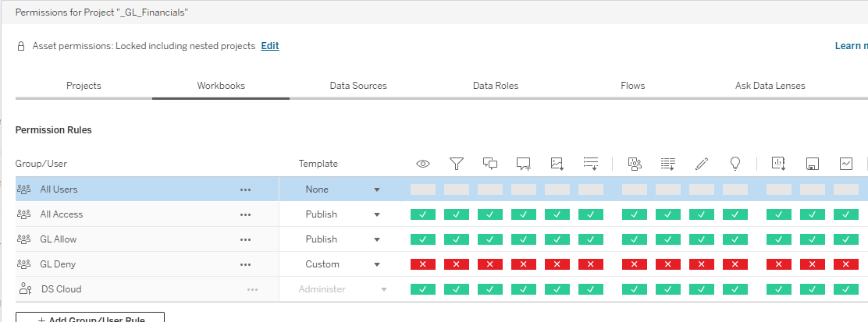Screen dimensions: 868x322
Task: Toggle Web Edit permission for GL Allow
Action: pos(701,239)
